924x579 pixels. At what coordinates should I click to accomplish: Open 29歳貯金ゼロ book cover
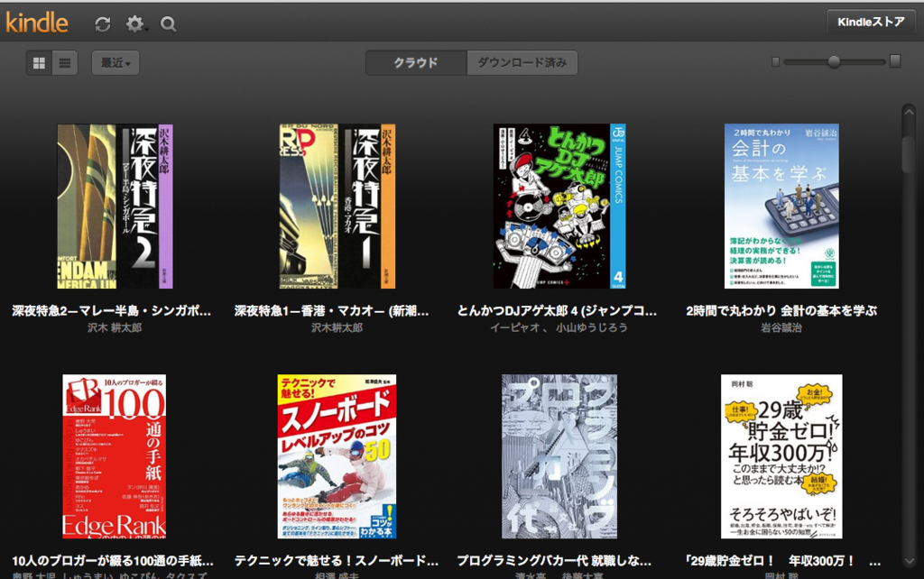pos(781,456)
